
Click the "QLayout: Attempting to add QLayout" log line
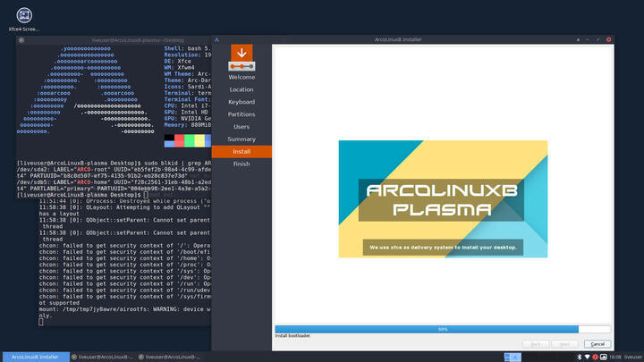coord(125,207)
